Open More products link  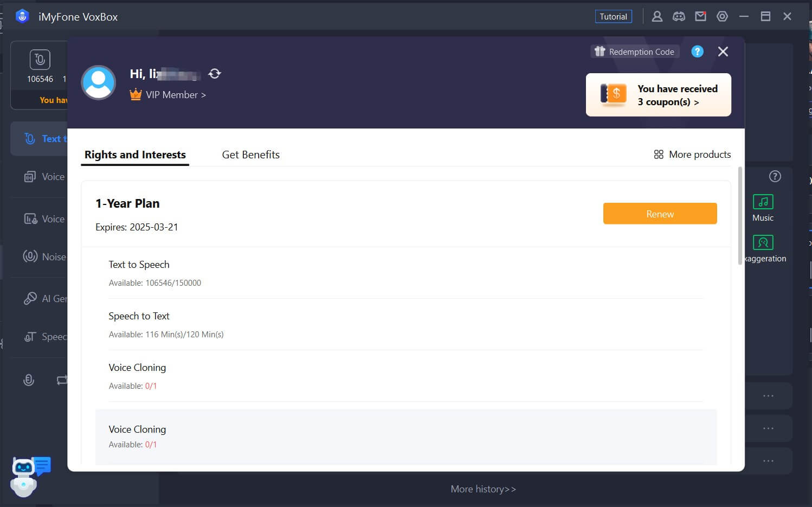coord(692,155)
